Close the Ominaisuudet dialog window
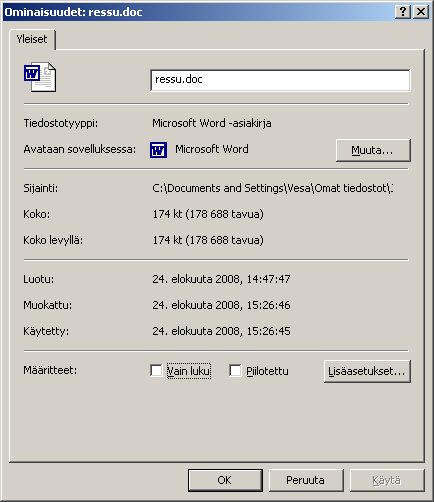Viewport: 434px width, 502px height. (x=421, y=12)
